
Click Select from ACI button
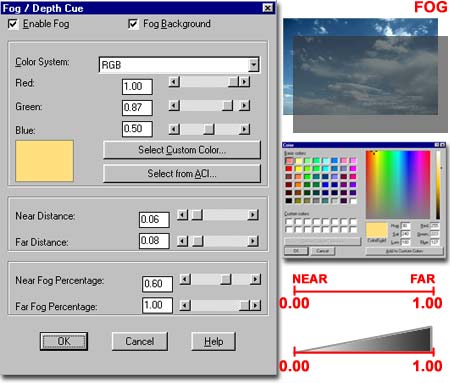(182, 174)
